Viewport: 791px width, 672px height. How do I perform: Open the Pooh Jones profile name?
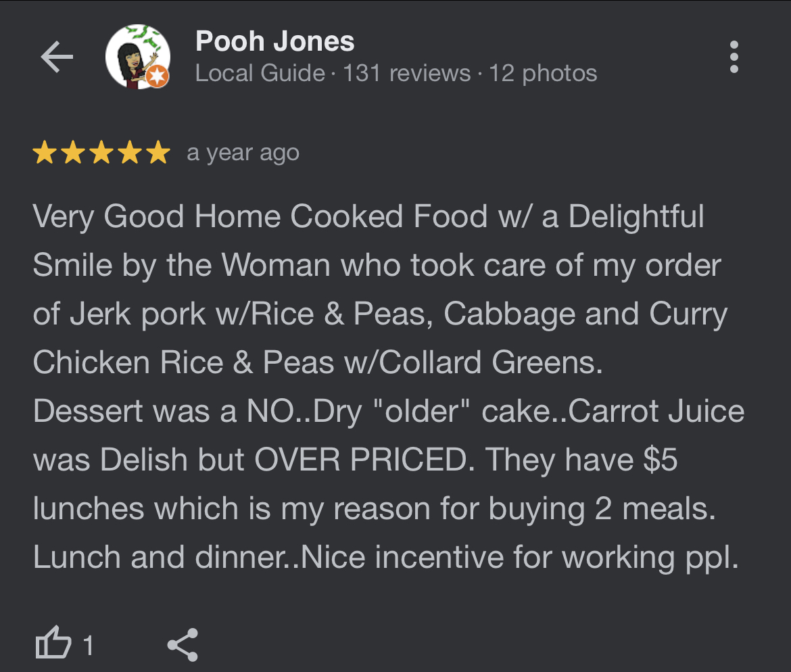click(274, 42)
